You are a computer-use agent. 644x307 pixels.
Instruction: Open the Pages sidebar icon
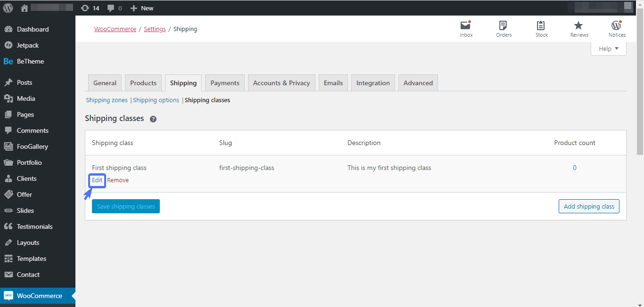point(8,114)
